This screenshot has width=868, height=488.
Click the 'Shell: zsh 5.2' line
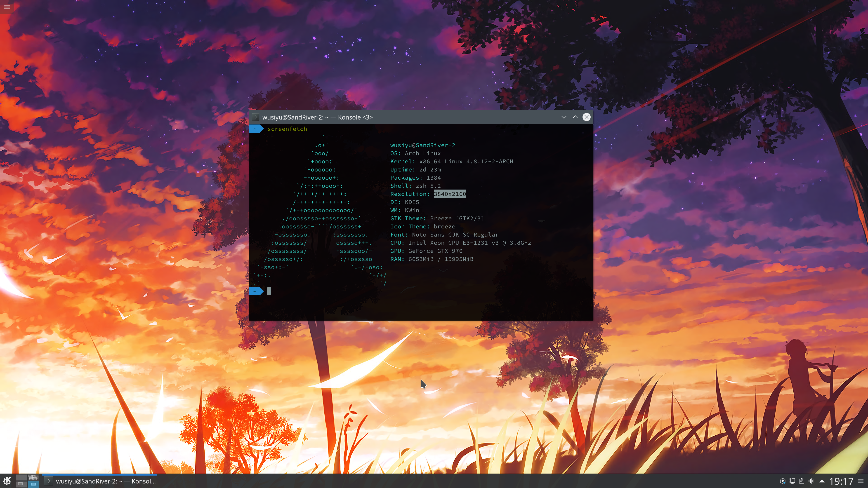point(415,186)
